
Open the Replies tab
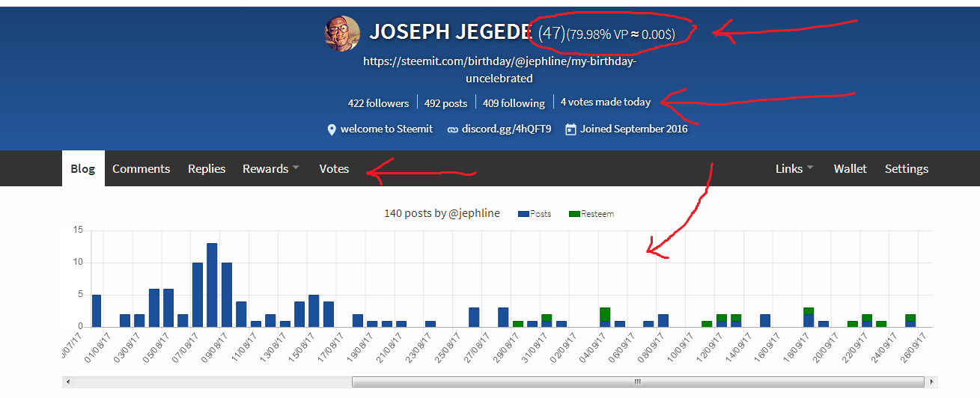coord(207,168)
